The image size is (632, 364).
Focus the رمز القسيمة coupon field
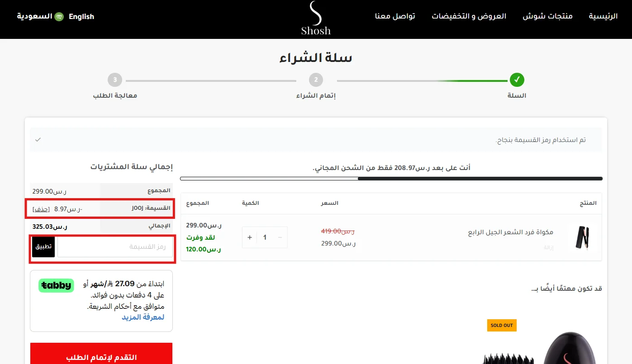click(115, 247)
